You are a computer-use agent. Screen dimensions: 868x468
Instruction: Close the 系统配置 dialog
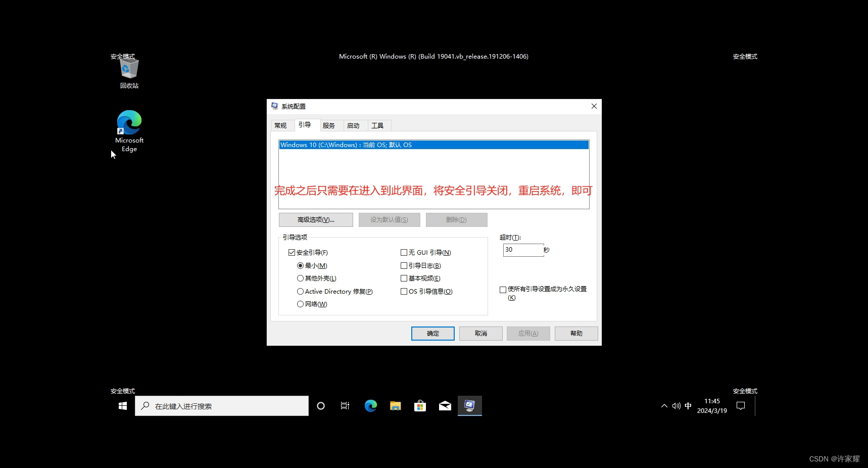click(594, 106)
